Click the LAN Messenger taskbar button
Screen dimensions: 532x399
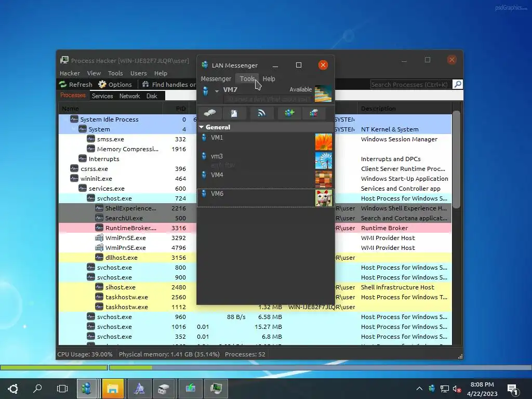coord(87,389)
